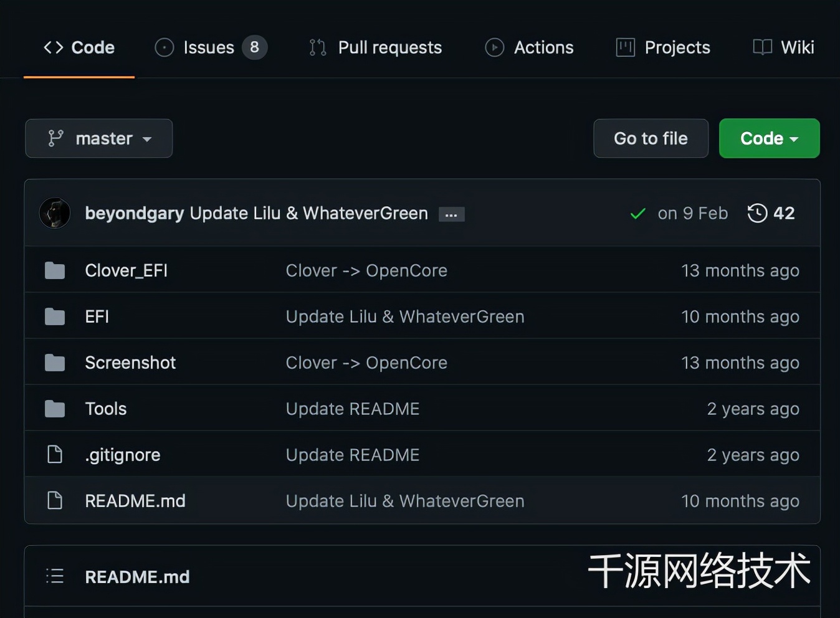Image resolution: width=840 pixels, height=618 pixels.
Task: Open beyondgary's profile link
Action: (x=134, y=213)
